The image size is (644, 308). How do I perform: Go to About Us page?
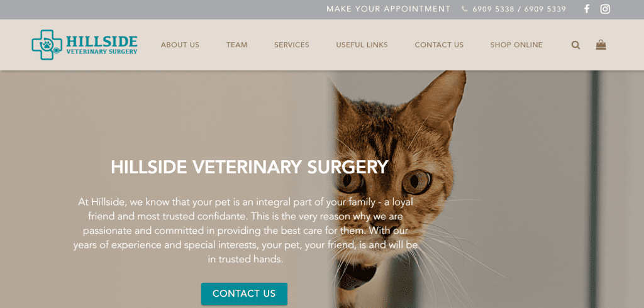180,45
